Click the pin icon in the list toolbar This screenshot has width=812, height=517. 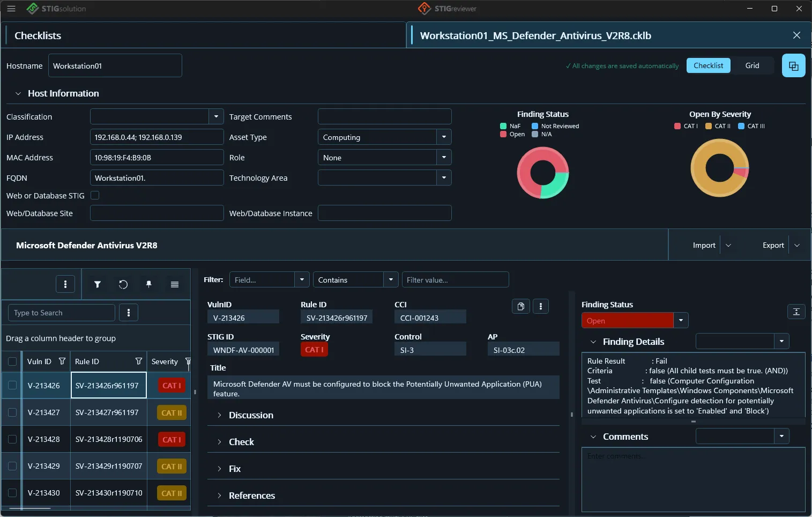coord(149,284)
